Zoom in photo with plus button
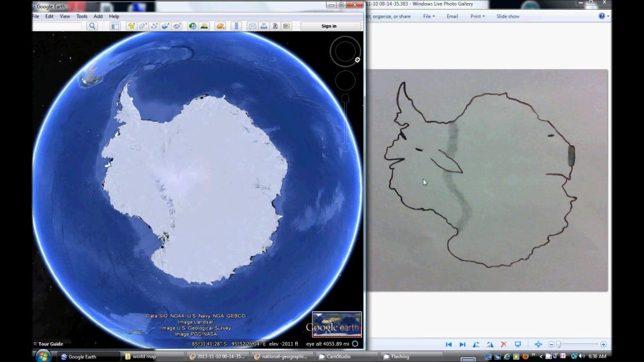Screen dimensions: 644x362 pyautogui.click(x=603, y=344)
